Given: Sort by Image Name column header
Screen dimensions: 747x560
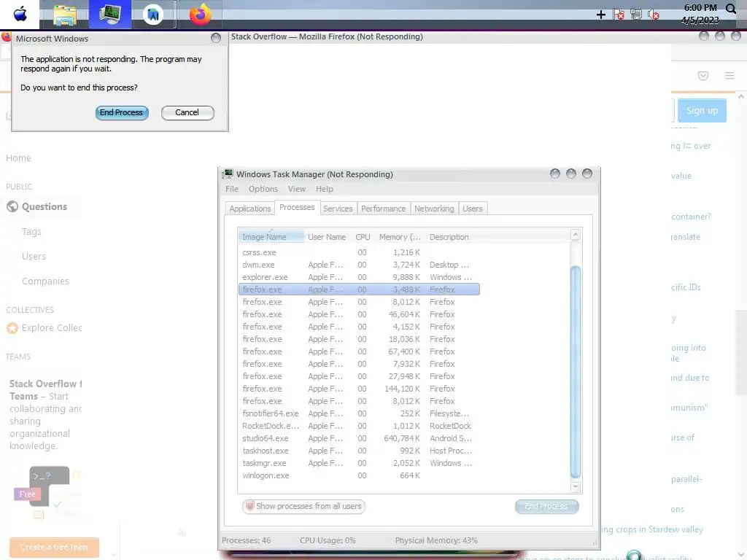Looking at the screenshot, I should coord(271,237).
